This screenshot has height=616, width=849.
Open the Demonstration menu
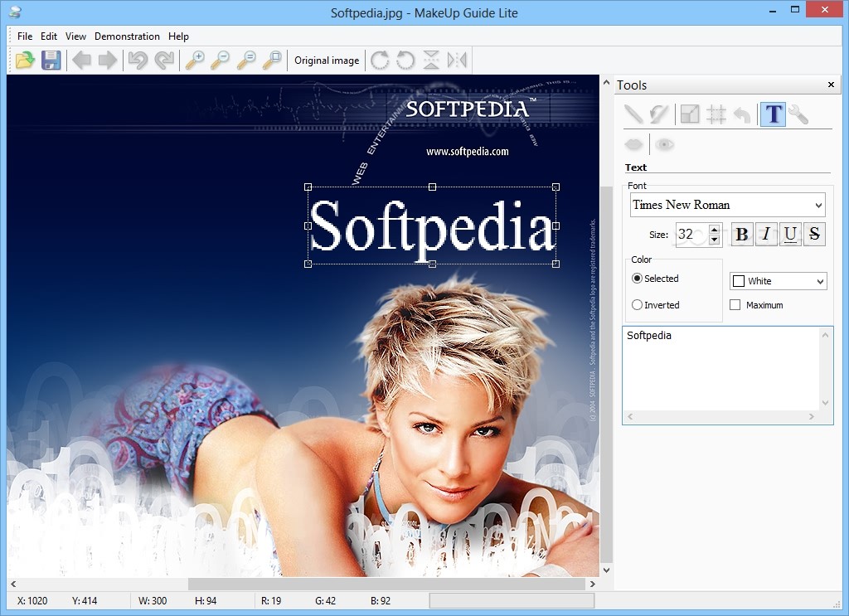(127, 36)
